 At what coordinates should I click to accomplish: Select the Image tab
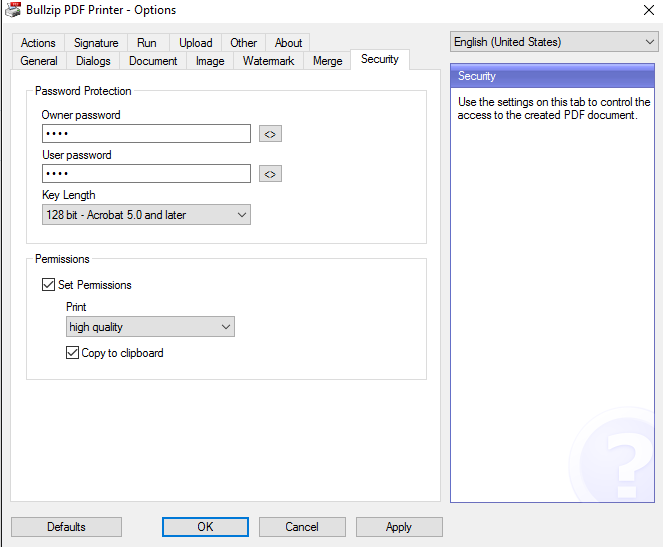pos(210,61)
